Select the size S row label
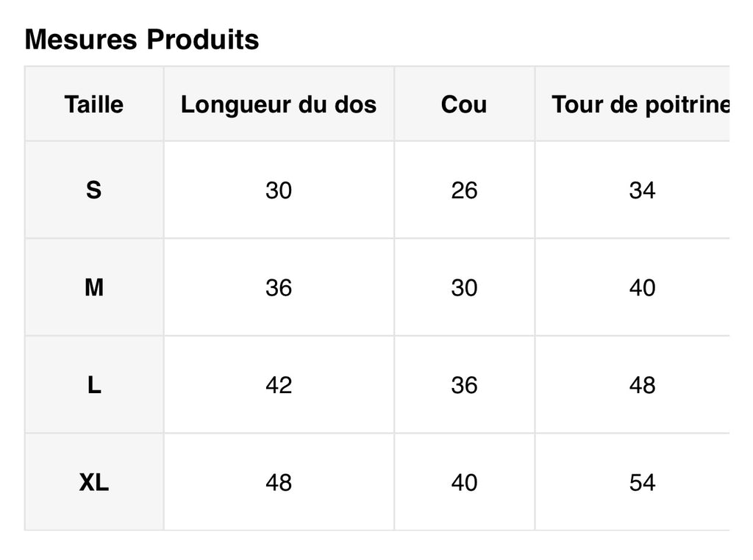This screenshot has width=753, height=560. 93,190
